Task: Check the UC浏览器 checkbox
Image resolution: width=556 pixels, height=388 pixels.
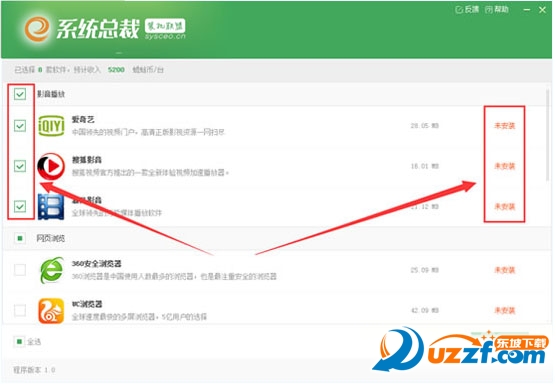Action: [20, 310]
